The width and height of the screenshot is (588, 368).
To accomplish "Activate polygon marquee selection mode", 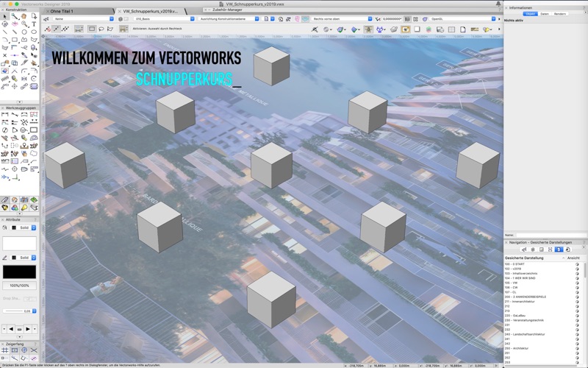I will 110,29.
